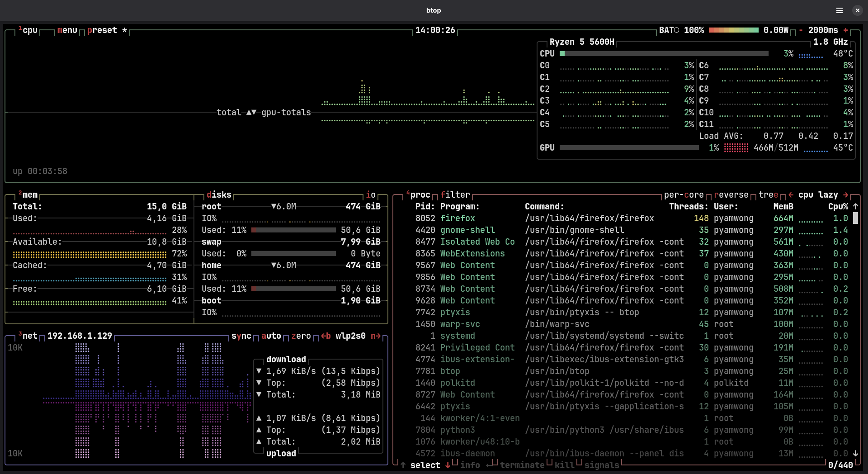Open the btop menu
This screenshot has height=474, width=868.
coord(67,30)
